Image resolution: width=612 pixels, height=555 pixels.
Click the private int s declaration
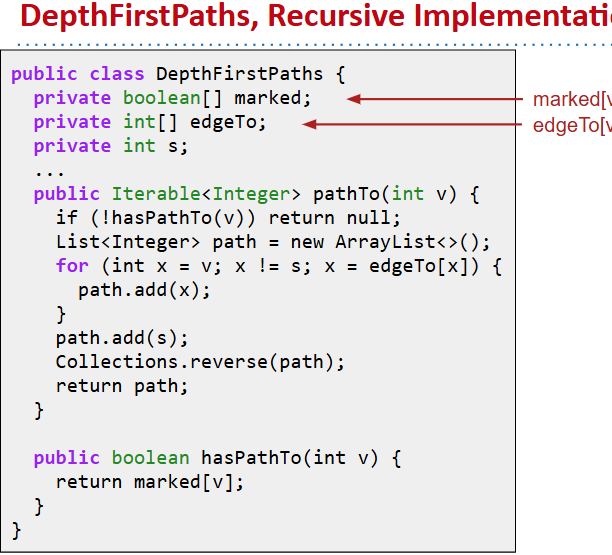(110, 146)
